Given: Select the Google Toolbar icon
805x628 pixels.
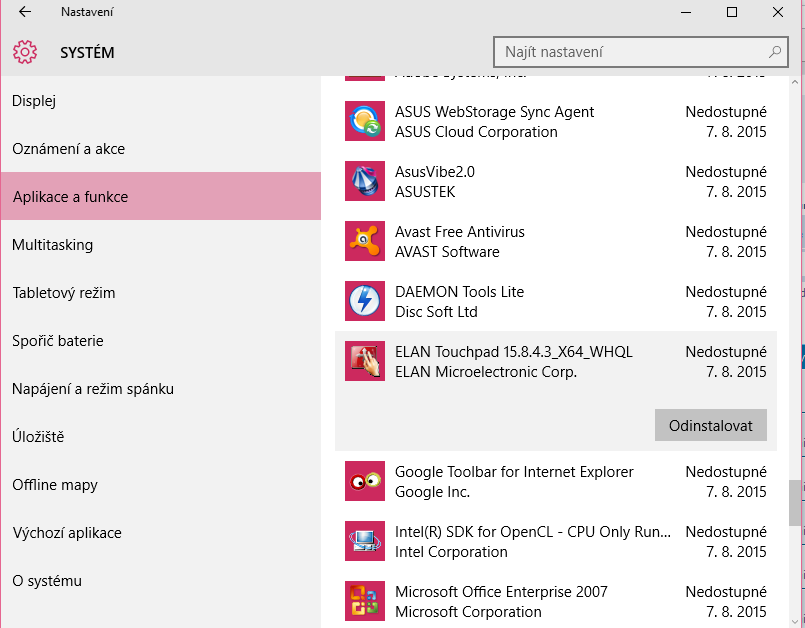Looking at the screenshot, I should pos(365,481).
